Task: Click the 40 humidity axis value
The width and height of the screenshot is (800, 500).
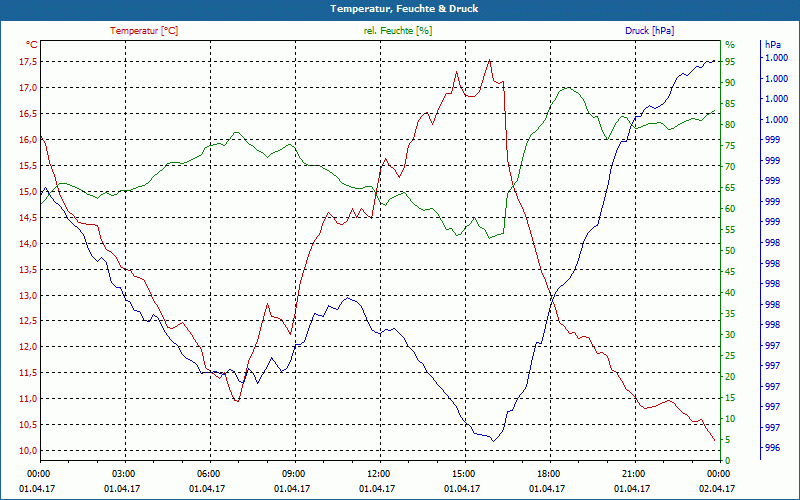Action: [730, 293]
